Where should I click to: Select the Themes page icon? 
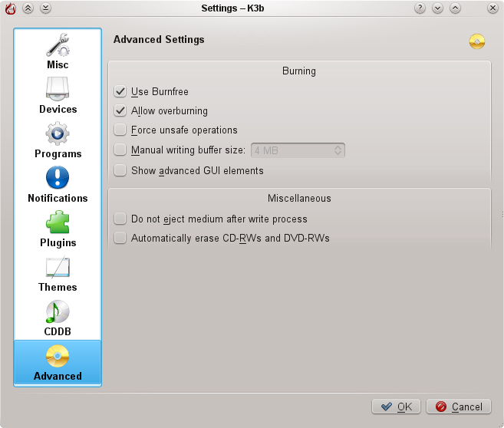click(x=58, y=268)
